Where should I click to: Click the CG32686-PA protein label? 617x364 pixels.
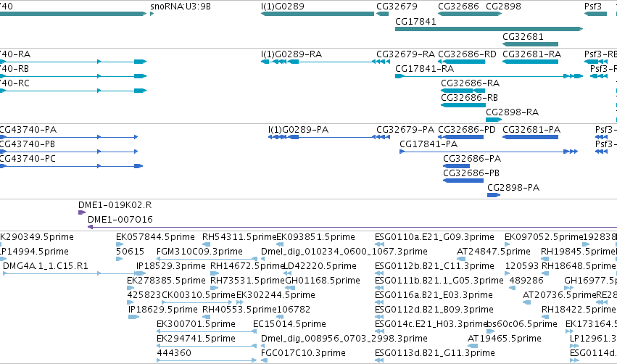coord(472,159)
